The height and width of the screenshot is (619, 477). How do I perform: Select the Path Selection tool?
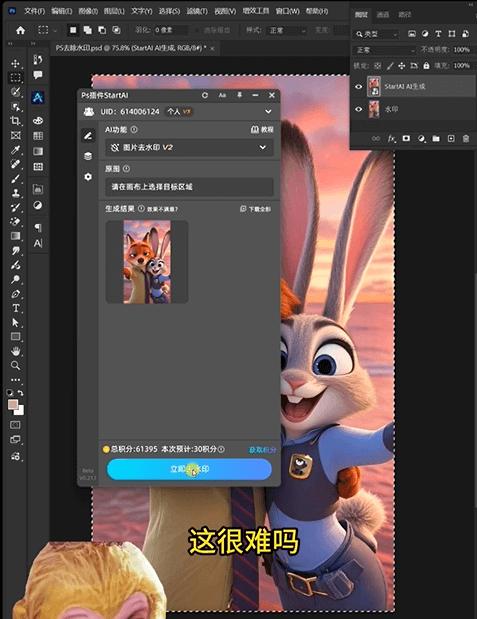click(x=15, y=322)
